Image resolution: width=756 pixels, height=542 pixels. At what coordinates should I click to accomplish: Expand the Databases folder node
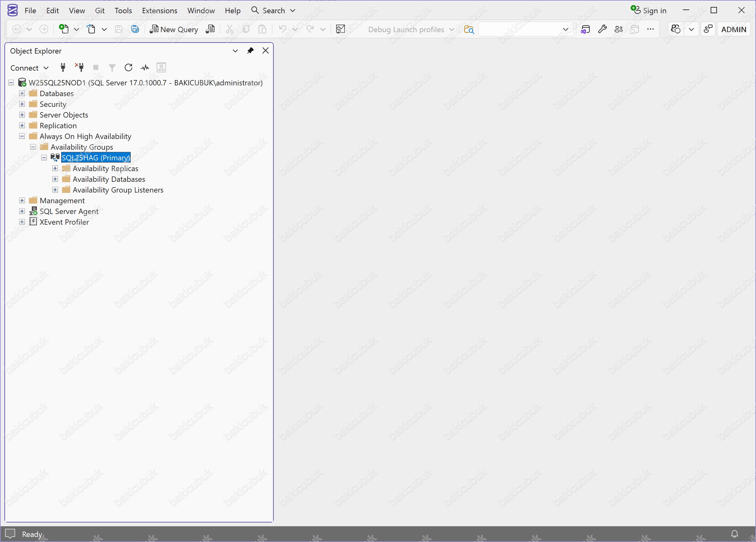[22, 93]
